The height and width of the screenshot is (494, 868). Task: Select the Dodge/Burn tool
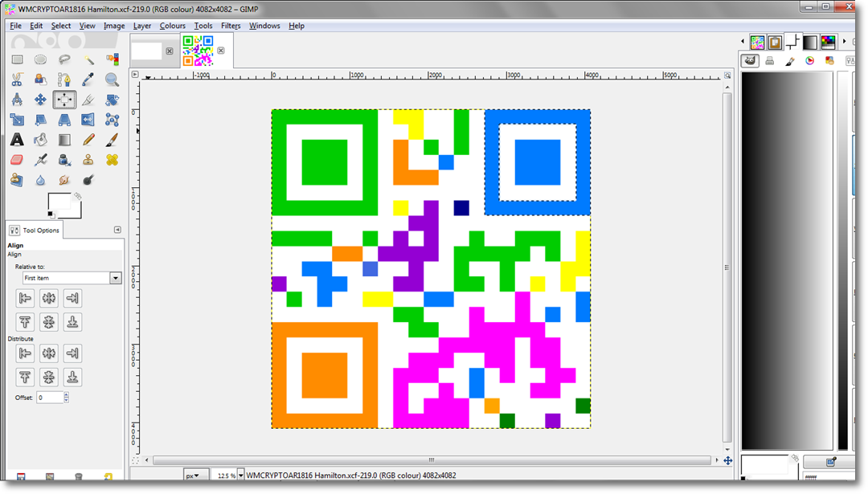[88, 180]
